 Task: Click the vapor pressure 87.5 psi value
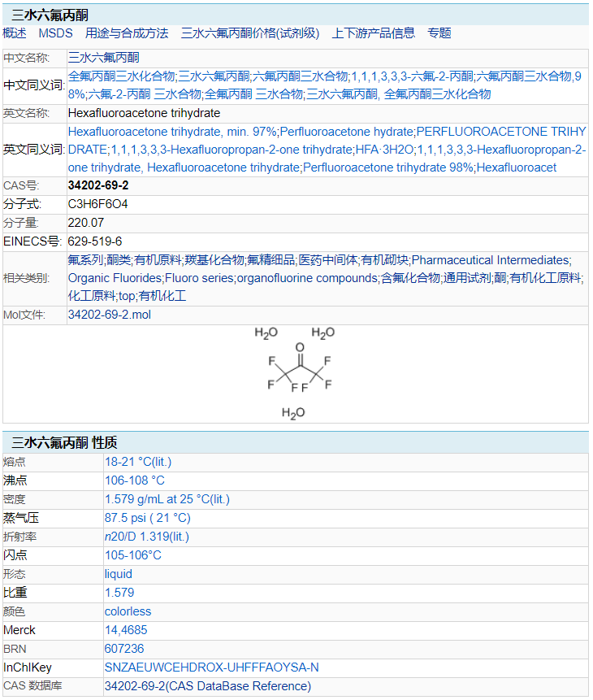147,518
